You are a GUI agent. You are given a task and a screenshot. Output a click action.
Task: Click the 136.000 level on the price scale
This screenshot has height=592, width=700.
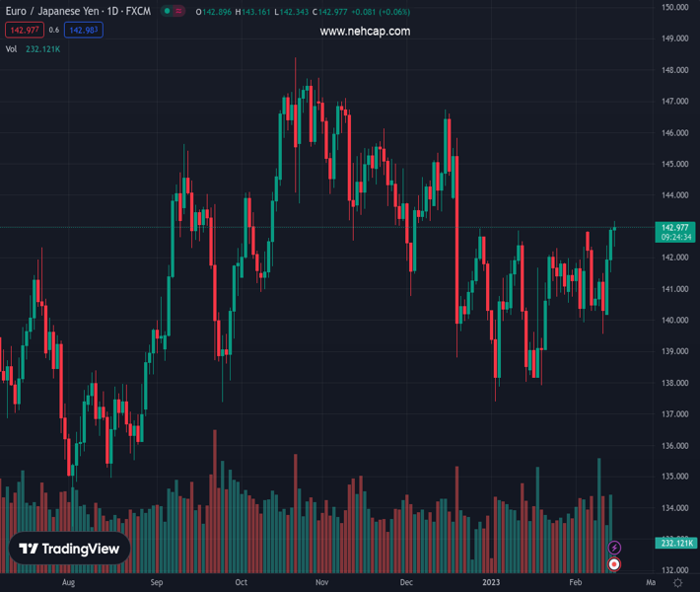pyautogui.click(x=675, y=445)
